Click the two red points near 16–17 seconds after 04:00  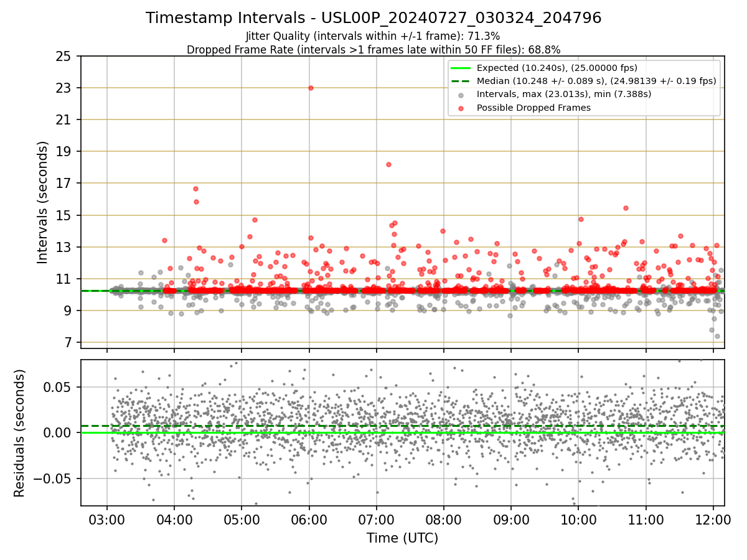point(195,195)
